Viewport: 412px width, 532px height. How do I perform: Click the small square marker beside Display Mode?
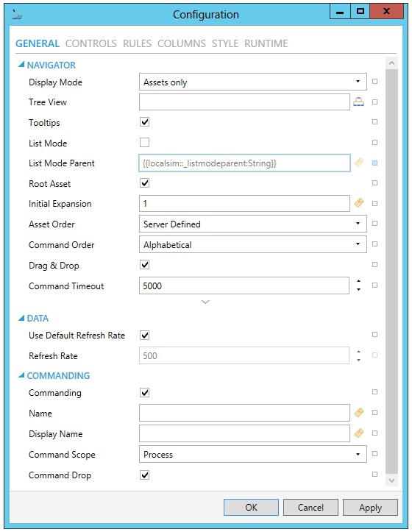click(x=374, y=82)
